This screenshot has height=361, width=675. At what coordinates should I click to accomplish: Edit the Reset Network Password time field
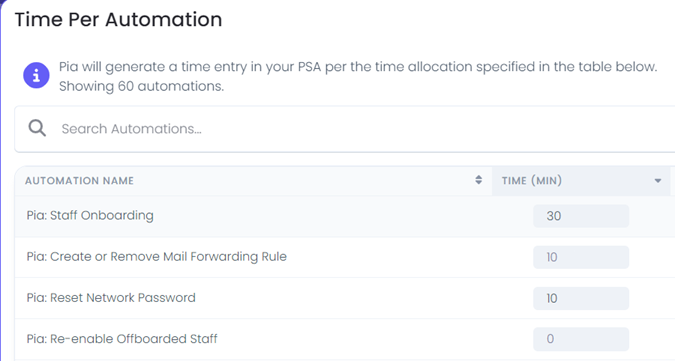(581, 298)
